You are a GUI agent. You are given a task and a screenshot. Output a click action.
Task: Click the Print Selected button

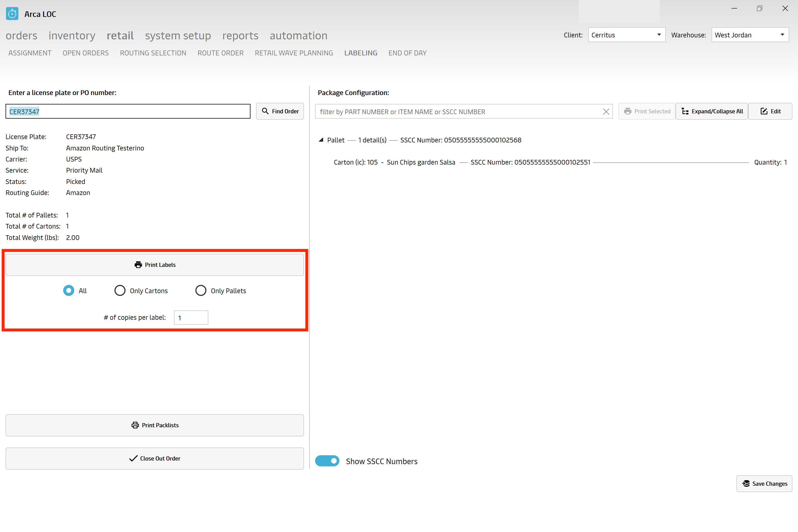coord(647,111)
